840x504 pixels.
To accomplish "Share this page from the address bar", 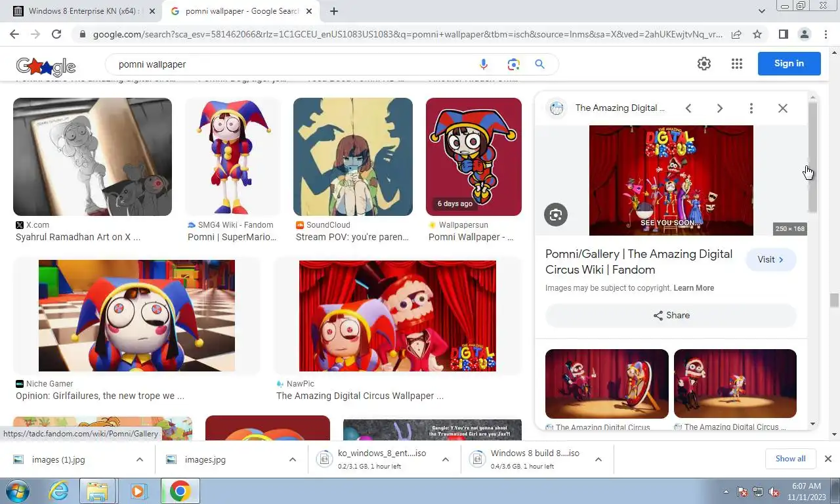I will coord(736,34).
